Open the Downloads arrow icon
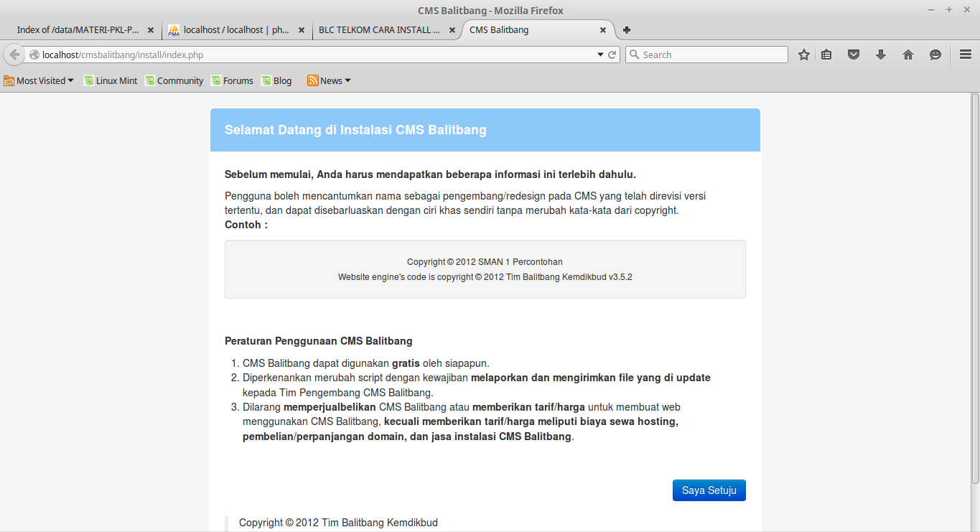980x532 pixels. click(x=881, y=55)
